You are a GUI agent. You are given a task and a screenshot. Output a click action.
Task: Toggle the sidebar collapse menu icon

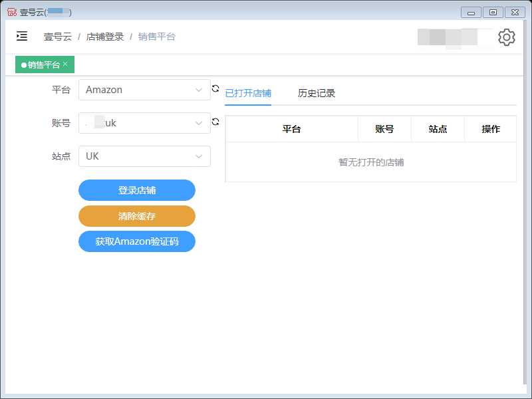click(22, 36)
